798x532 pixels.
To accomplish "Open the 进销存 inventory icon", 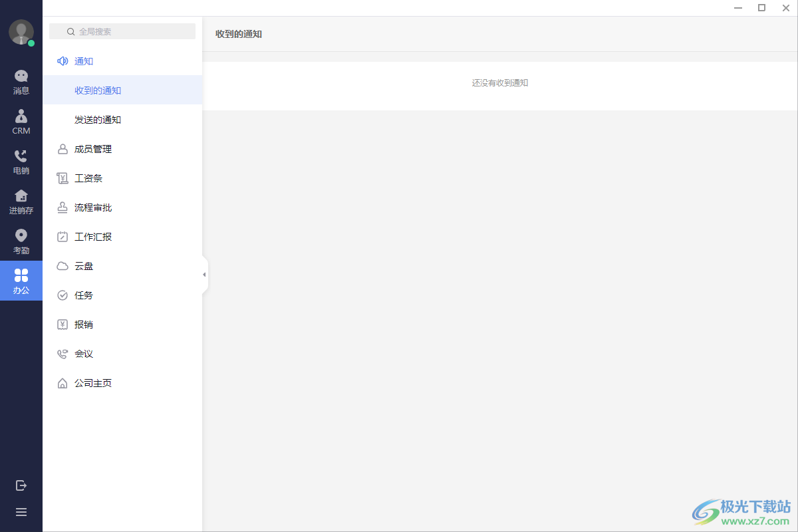I will [x=21, y=202].
